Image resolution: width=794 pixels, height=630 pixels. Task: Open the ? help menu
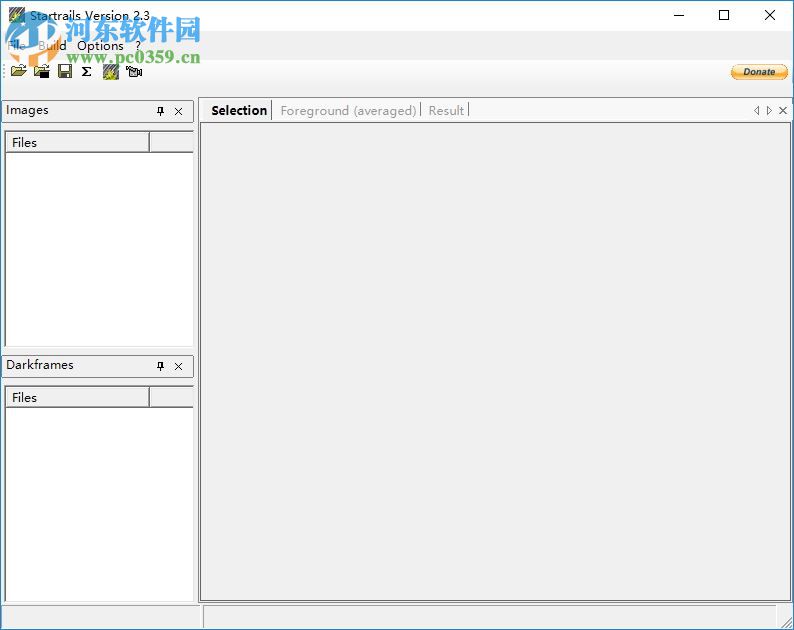coord(138,46)
